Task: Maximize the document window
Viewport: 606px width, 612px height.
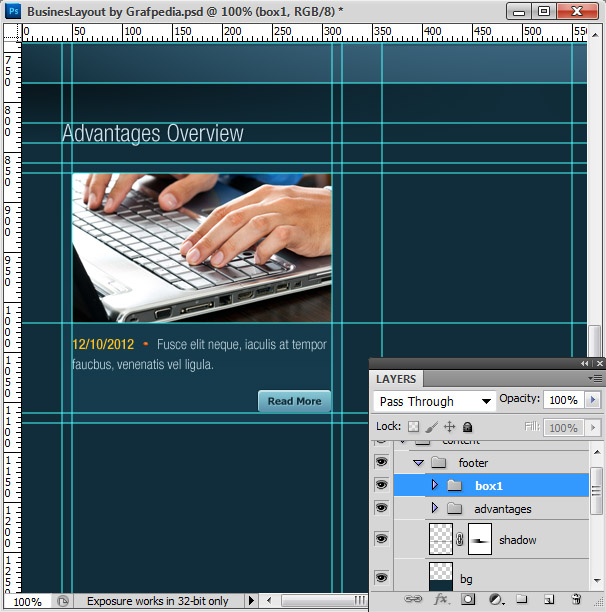Action: coord(544,11)
